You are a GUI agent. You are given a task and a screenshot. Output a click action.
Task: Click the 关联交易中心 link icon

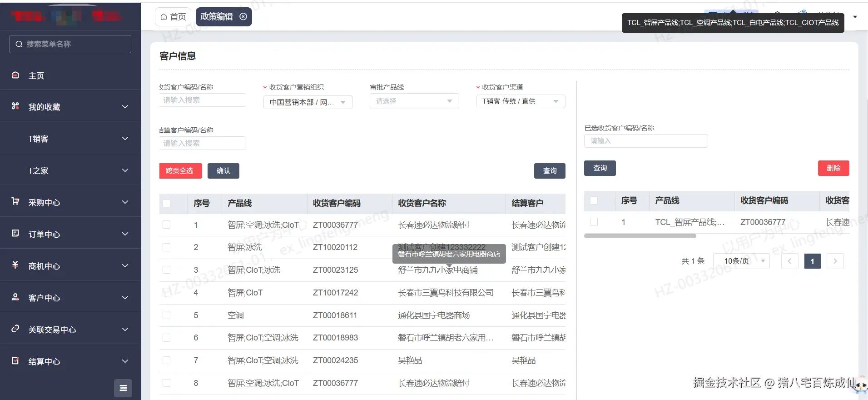(15, 329)
